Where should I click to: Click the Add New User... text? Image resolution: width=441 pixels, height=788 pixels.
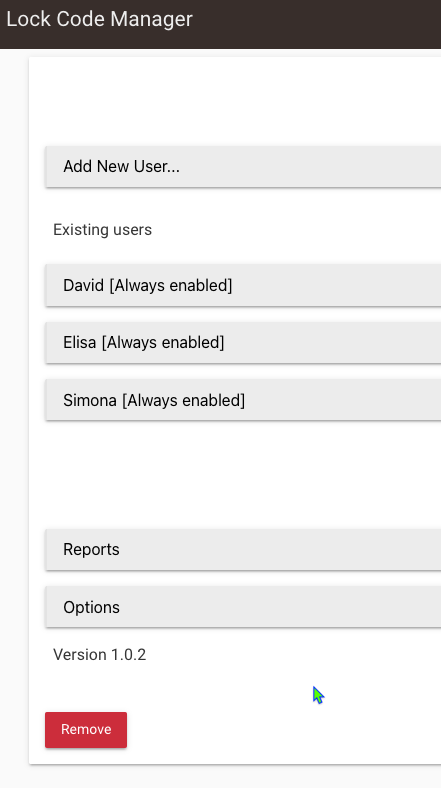(x=122, y=167)
